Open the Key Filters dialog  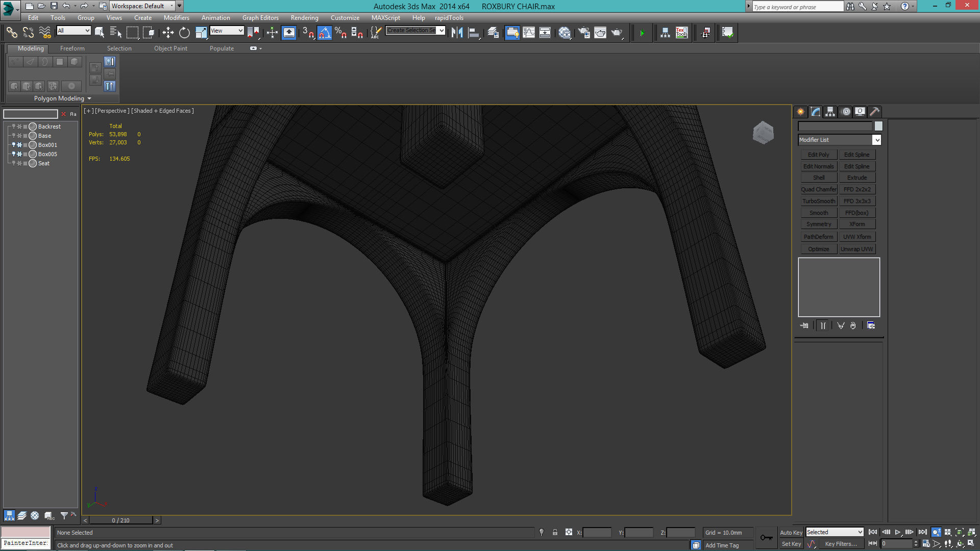point(841,544)
